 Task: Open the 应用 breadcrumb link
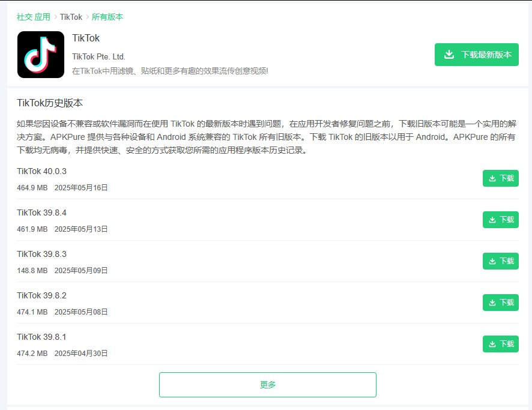tap(42, 17)
